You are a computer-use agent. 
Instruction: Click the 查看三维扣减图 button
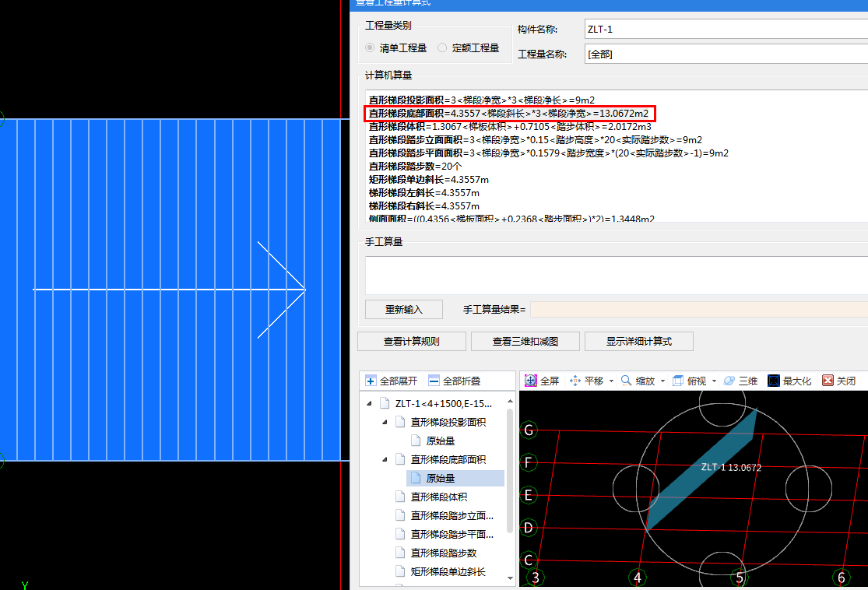point(525,342)
